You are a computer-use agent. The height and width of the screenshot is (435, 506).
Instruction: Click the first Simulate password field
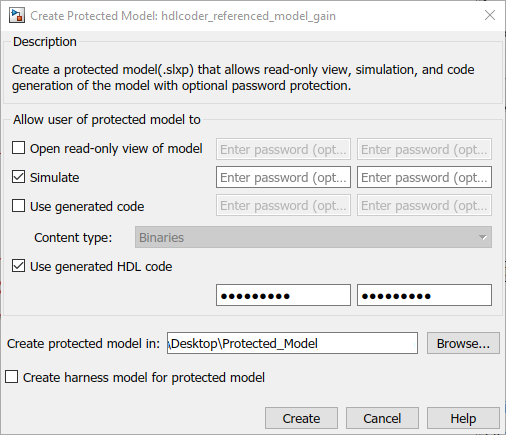283,177
